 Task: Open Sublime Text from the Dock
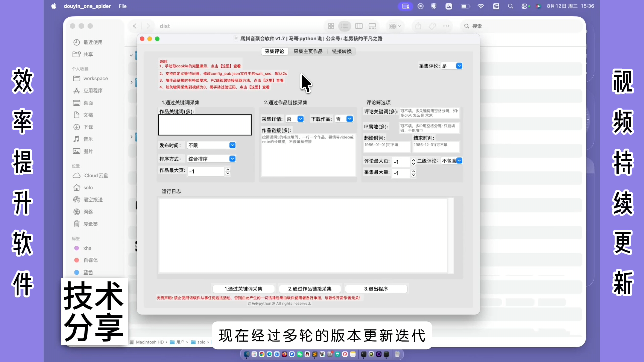pos(315,354)
